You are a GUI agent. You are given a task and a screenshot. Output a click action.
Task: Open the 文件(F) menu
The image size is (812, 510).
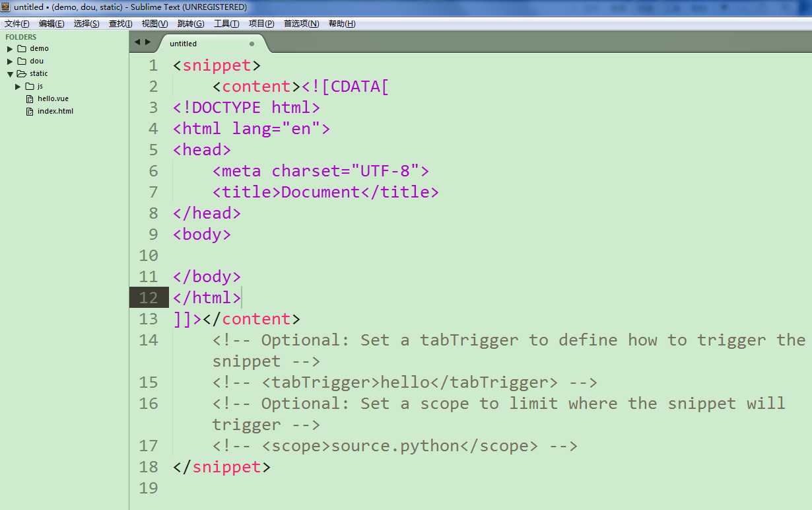tap(17, 24)
